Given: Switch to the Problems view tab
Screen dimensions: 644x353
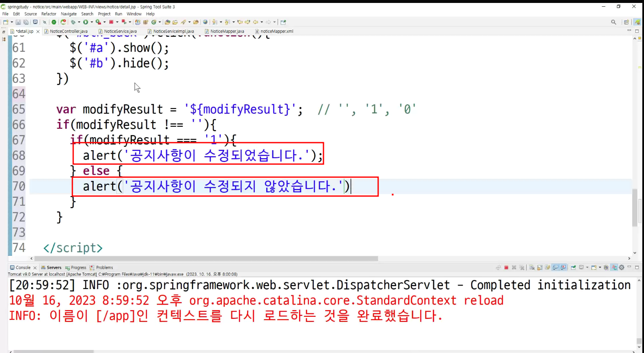Looking at the screenshot, I should [101, 268].
